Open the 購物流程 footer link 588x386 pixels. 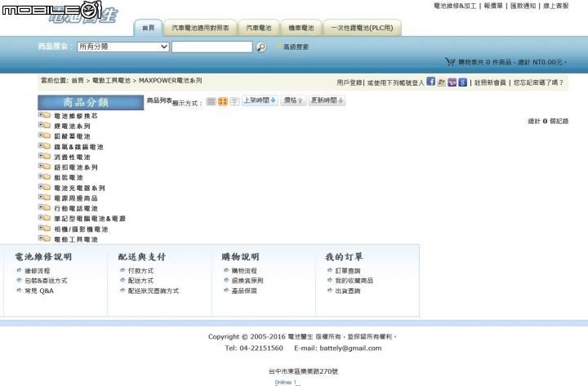[244, 271]
